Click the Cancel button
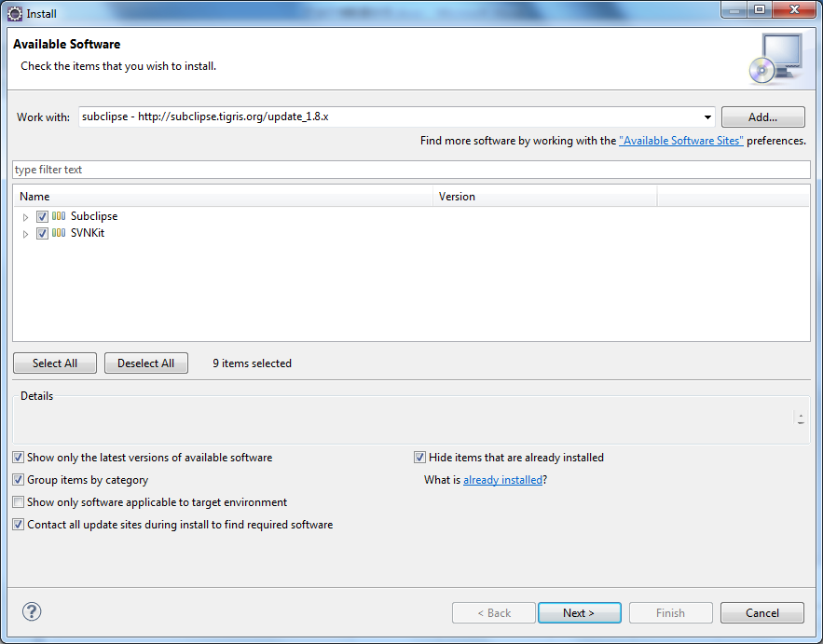 (x=762, y=613)
